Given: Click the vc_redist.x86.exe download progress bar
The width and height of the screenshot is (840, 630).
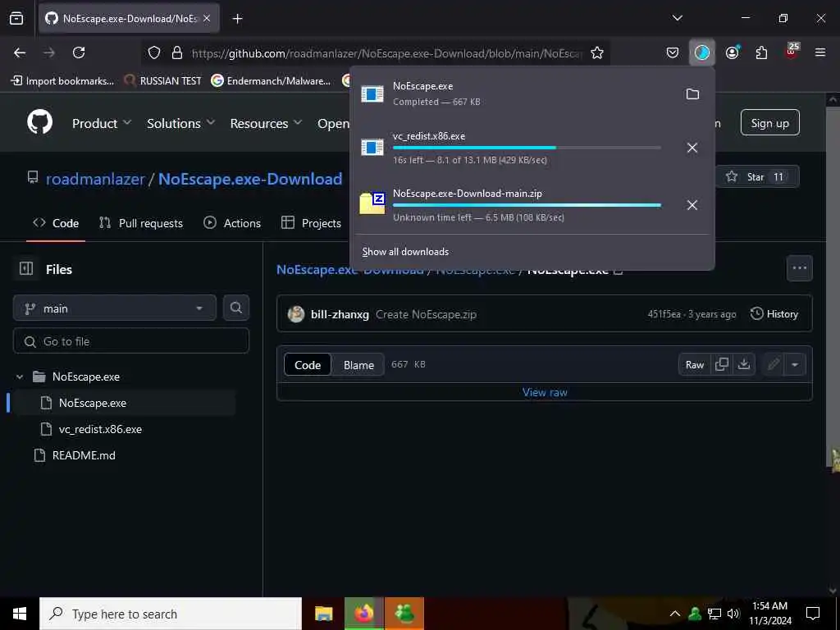Looking at the screenshot, I should click(x=527, y=148).
